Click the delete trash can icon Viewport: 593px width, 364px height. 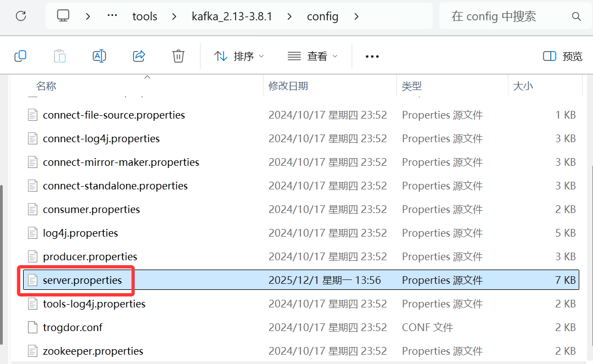coord(178,56)
